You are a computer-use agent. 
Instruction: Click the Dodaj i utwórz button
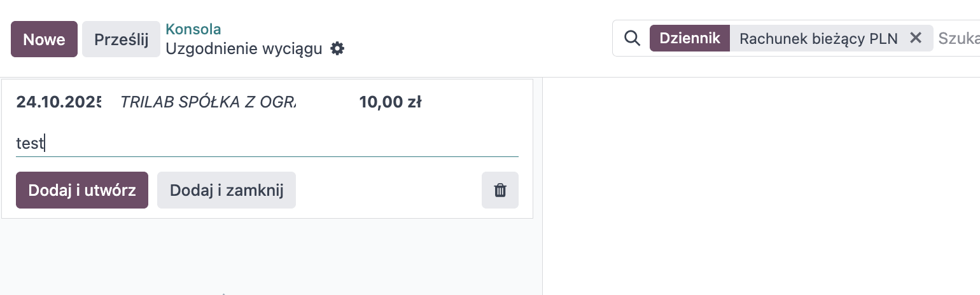coord(82,190)
